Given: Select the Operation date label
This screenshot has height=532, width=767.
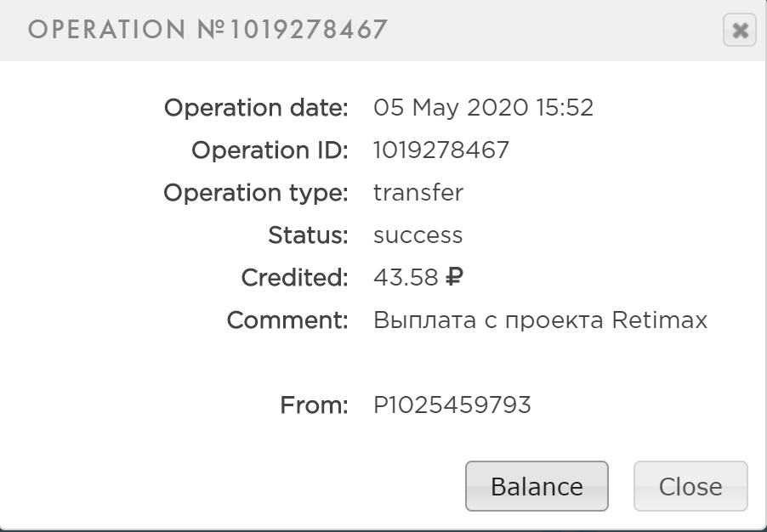Looking at the screenshot, I should pyautogui.click(x=256, y=108).
